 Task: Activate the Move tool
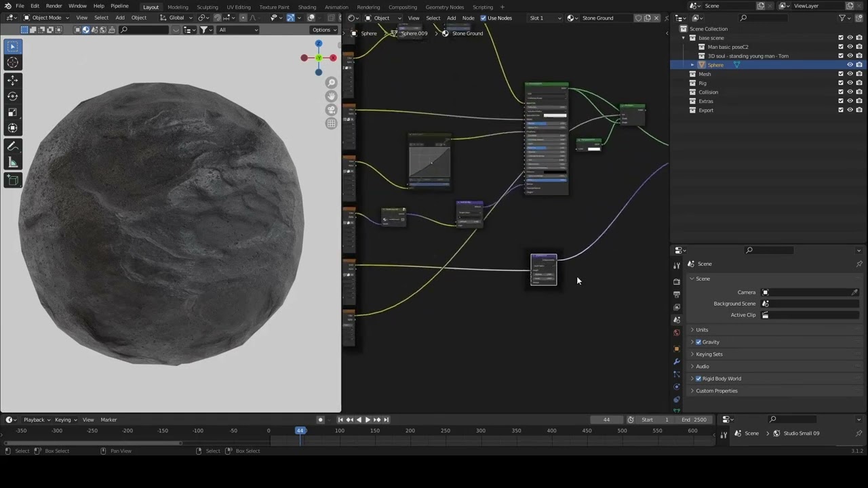12,80
